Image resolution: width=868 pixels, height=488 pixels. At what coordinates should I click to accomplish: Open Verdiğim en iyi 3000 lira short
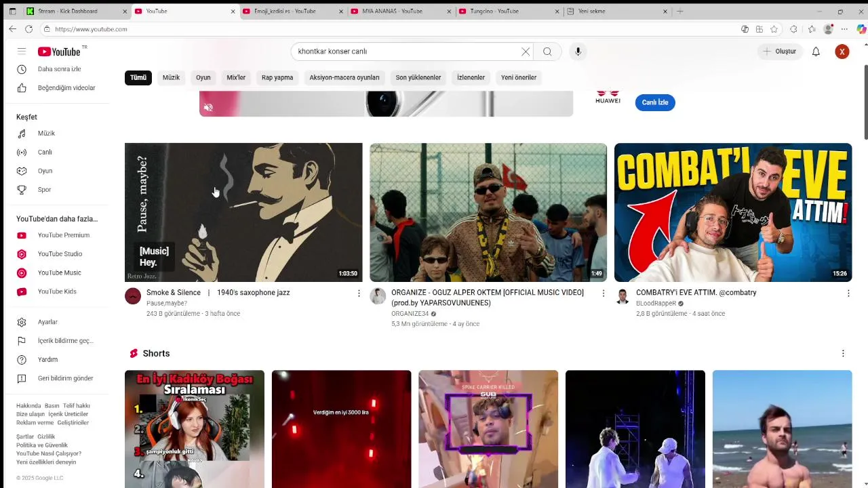(341, 429)
